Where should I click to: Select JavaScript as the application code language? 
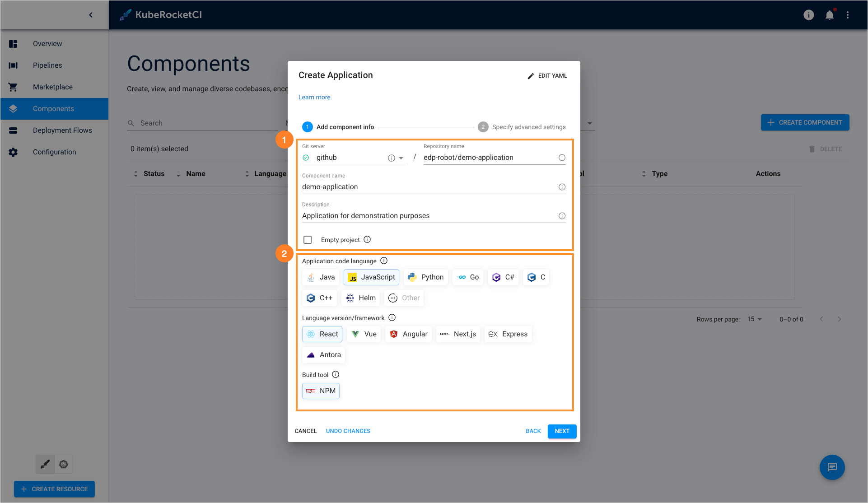tap(371, 277)
